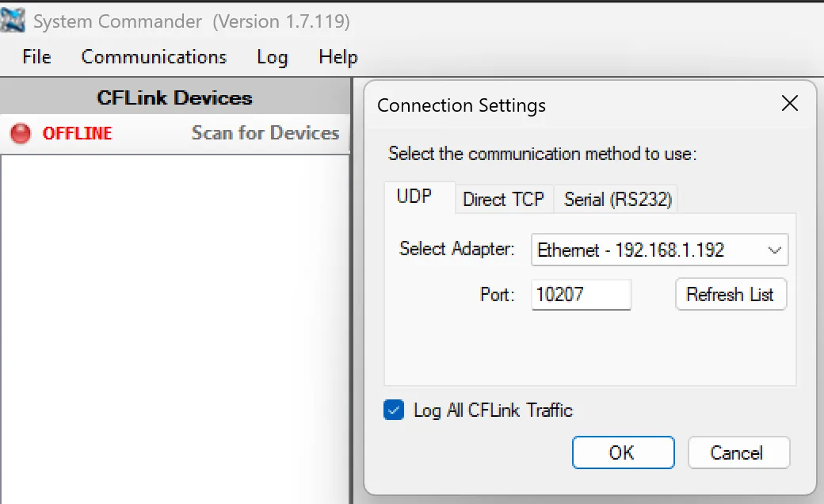Close the Connection Settings dialog
Viewport: 824px width, 504px height.
click(x=789, y=103)
